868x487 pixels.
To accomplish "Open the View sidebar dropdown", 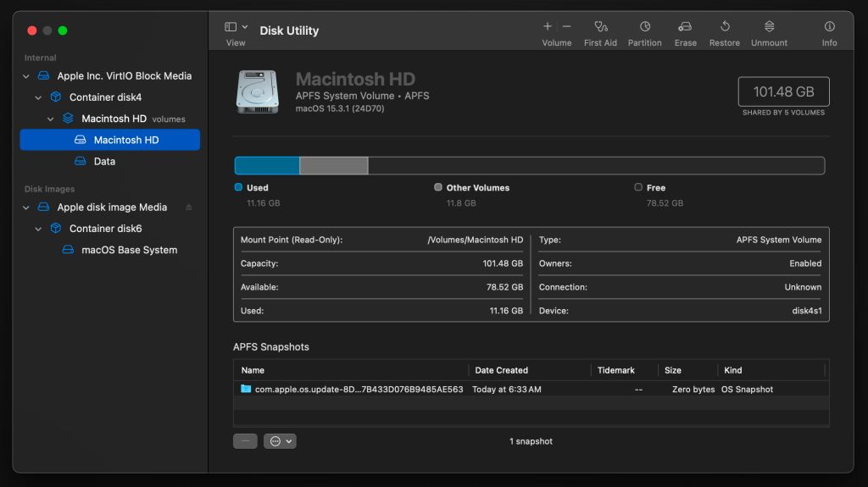I will click(x=236, y=27).
